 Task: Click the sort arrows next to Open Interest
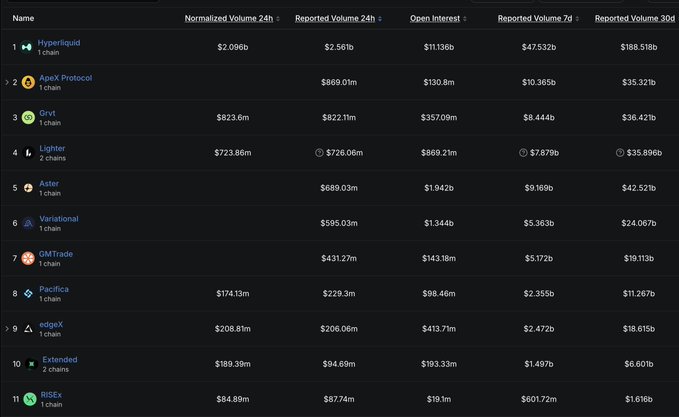pyautogui.click(x=465, y=19)
